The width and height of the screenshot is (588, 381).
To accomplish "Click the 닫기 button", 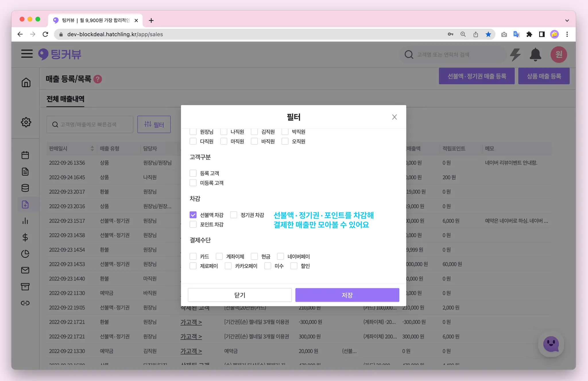I will 239,295.
